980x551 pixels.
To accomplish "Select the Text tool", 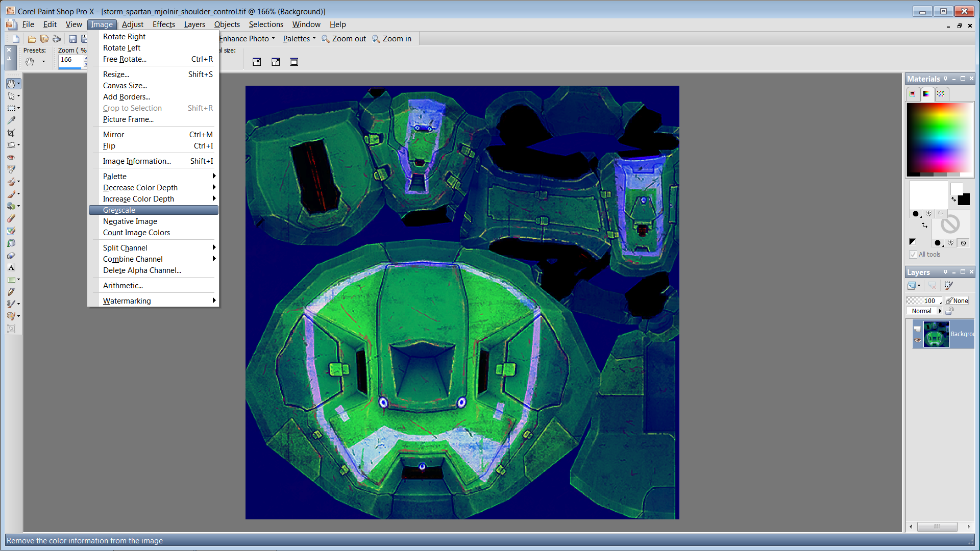I will coord(11,267).
